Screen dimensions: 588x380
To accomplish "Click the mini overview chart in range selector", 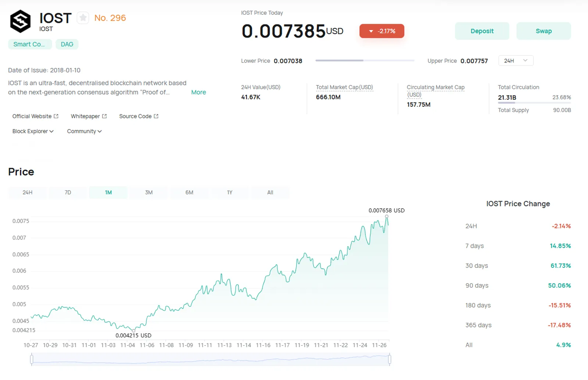I will (x=211, y=359).
